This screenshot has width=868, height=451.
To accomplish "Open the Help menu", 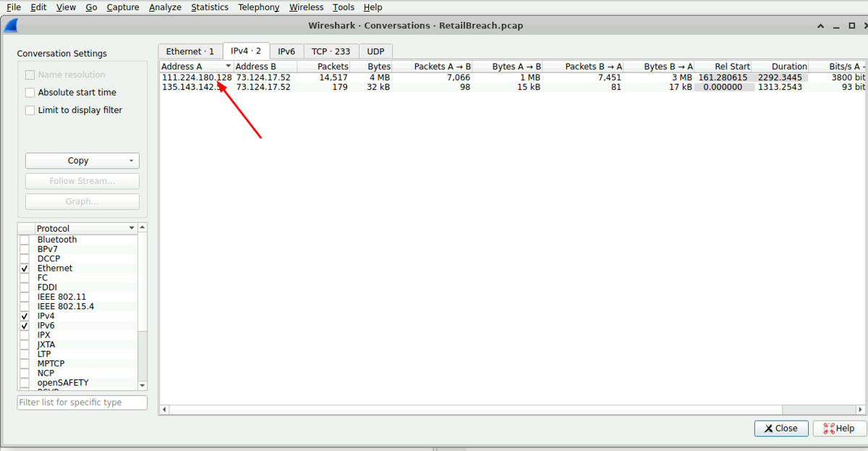I will pyautogui.click(x=373, y=7).
